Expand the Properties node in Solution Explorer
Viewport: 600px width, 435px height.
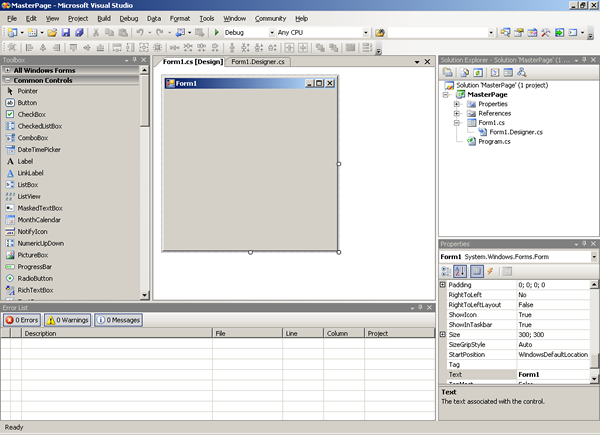tap(457, 104)
